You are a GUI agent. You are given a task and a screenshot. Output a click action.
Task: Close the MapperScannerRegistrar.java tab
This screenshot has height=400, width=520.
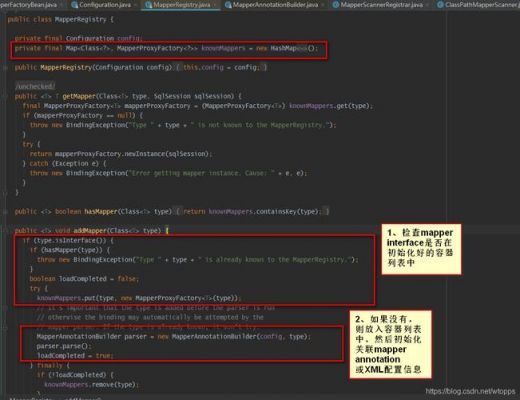[428, 5]
